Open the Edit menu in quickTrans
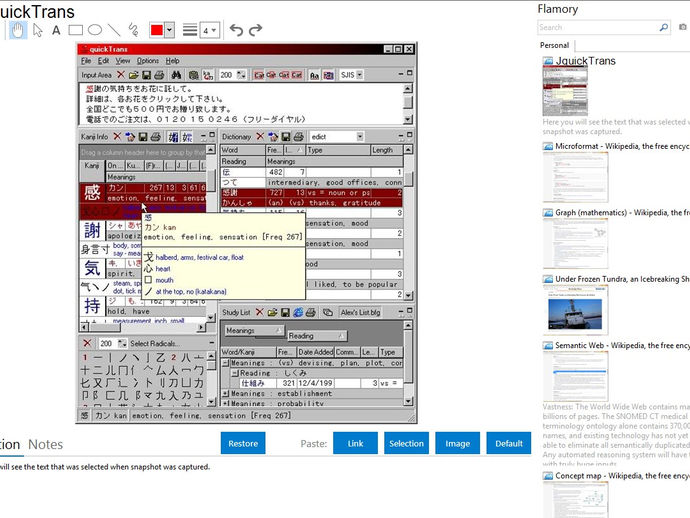Screen dimensions: 690x518 pos(103,61)
